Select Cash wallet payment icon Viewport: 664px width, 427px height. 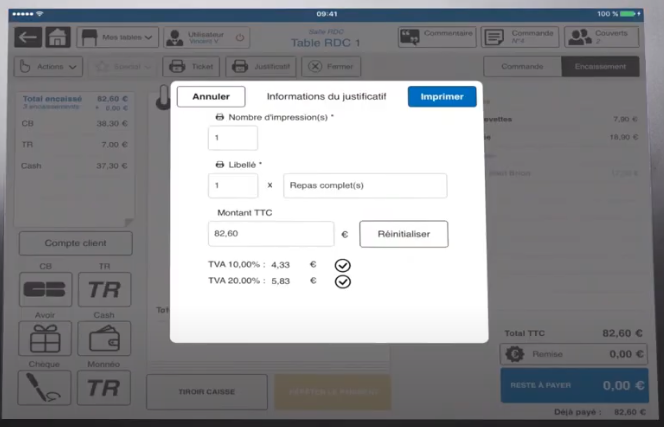[x=104, y=340]
